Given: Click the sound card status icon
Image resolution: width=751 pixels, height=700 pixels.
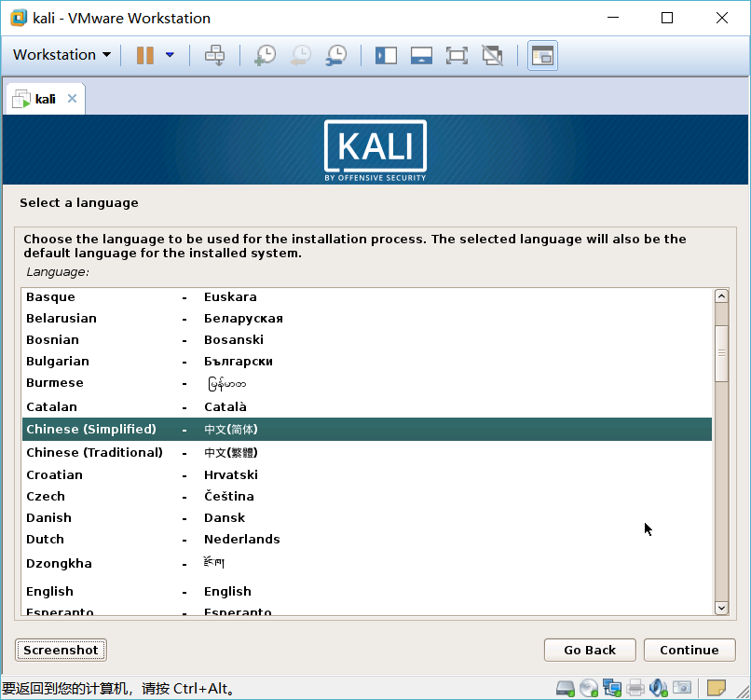Looking at the screenshot, I should 659,689.
